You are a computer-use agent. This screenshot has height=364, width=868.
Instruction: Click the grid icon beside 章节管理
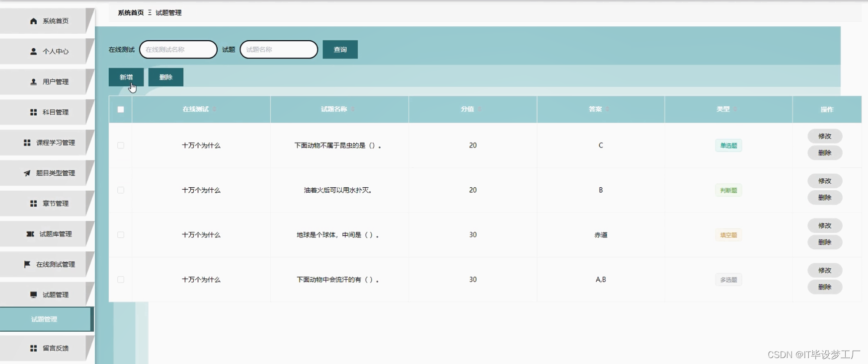coord(33,204)
